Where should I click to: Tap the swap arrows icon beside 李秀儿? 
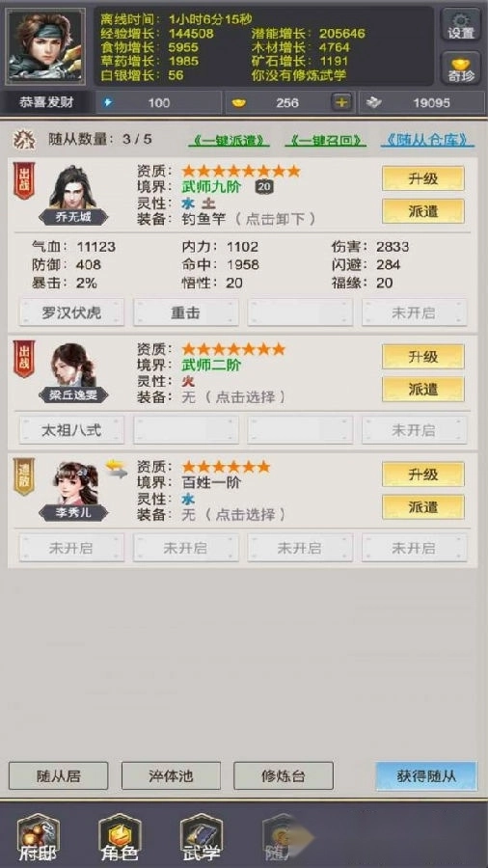tap(117, 469)
